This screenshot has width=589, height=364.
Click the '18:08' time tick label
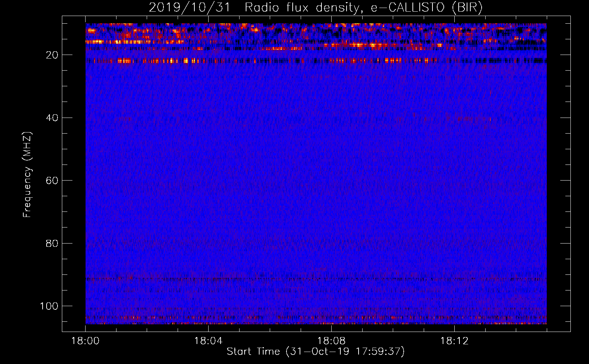coord(331,341)
